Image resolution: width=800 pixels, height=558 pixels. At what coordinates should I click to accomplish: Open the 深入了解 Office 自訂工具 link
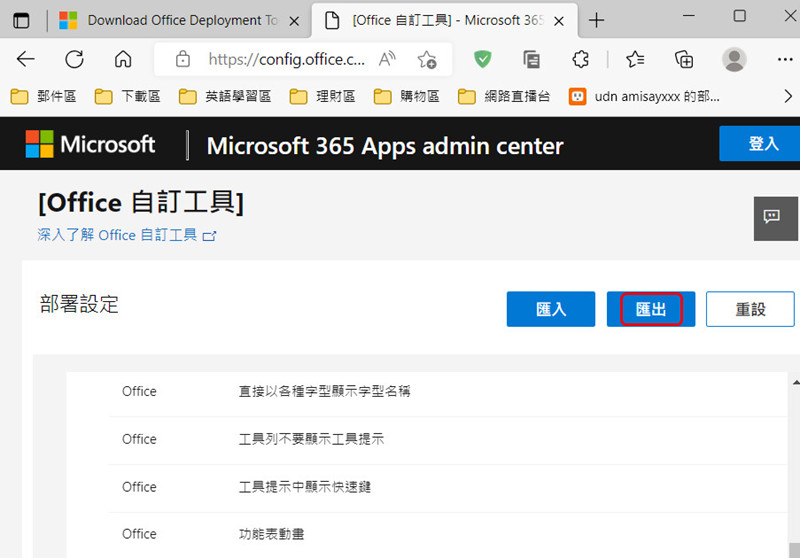pos(127,235)
